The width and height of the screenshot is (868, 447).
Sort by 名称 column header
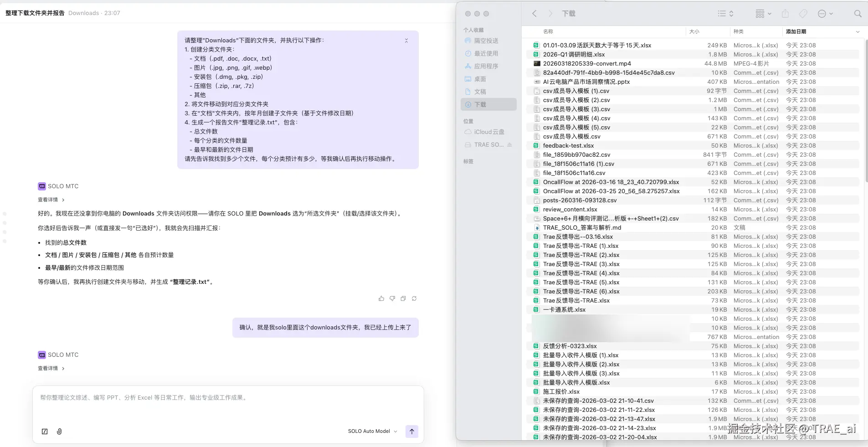click(548, 31)
